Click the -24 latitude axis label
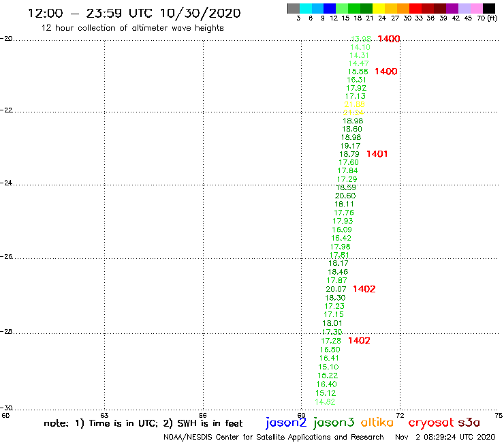Screen dimensions: 504x443 (6, 183)
